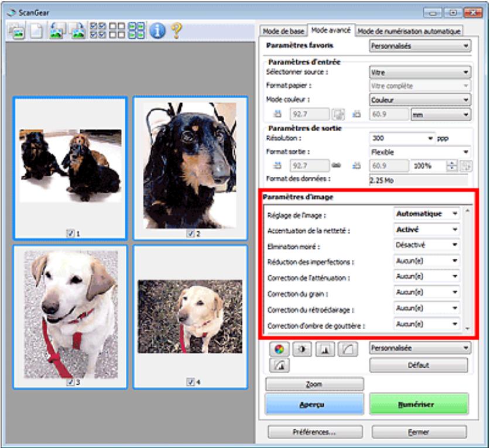
Task: Open Elimination moiré dropdown
Action: 427,245
